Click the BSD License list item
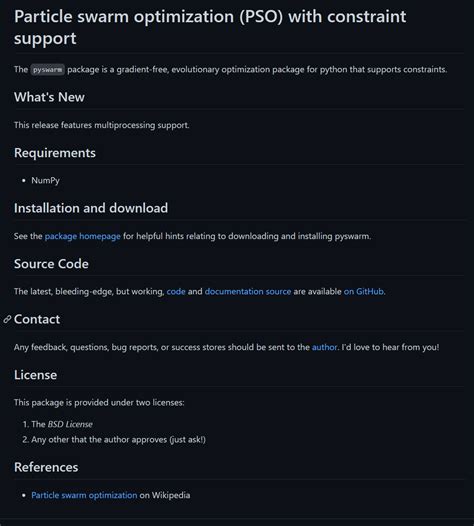This screenshot has height=526, width=474. point(62,424)
